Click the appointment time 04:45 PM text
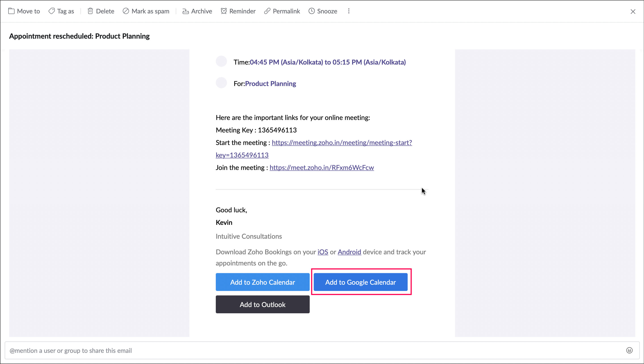Image resolution: width=644 pixels, height=364 pixels. (328, 62)
